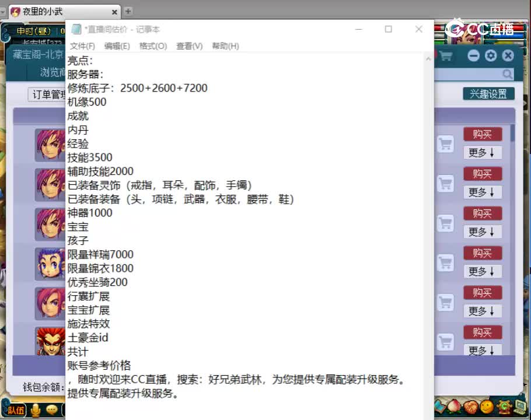
Task: Open the 编辑(E) menu in Notepad
Action: pyautogui.click(x=117, y=46)
